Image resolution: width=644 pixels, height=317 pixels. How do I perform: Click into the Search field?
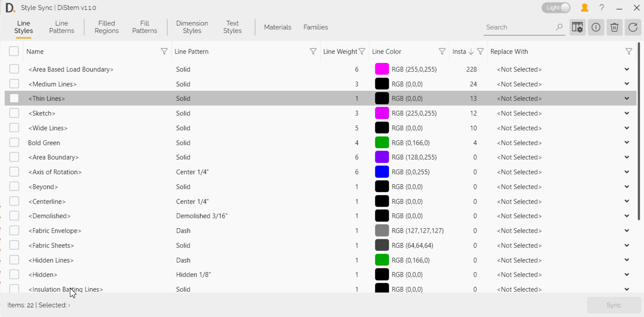point(519,27)
